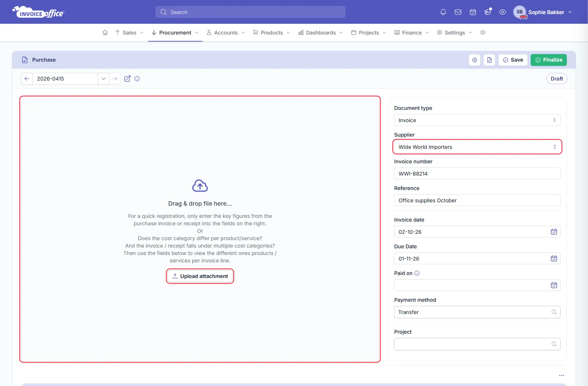Toggle the eye icon in top bar
588x386 pixels.
point(502,12)
